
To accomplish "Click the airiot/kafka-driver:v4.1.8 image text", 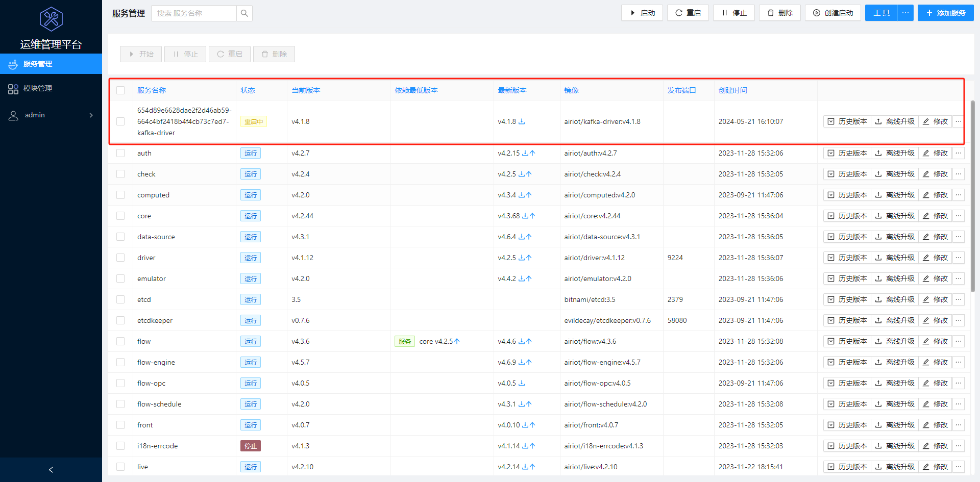I will click(x=602, y=121).
